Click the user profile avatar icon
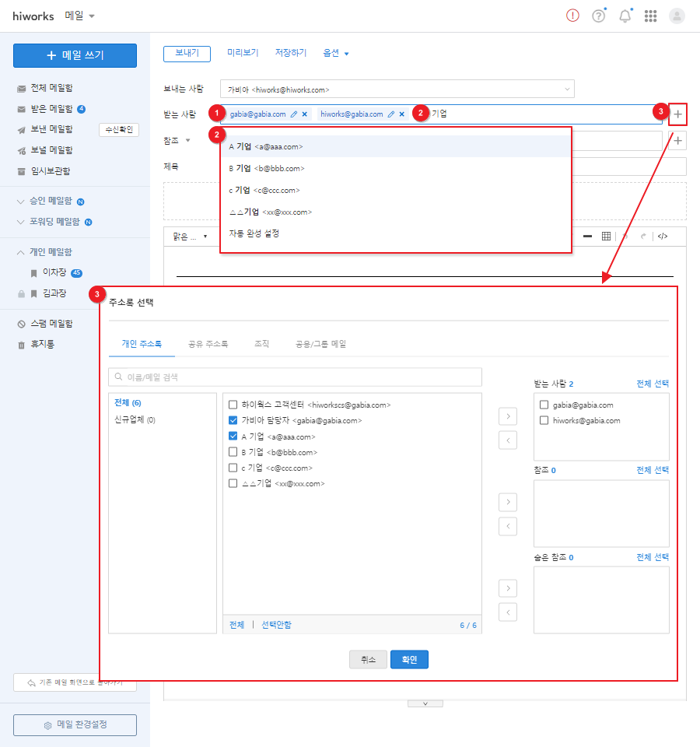This screenshot has width=700, height=747. click(x=677, y=16)
